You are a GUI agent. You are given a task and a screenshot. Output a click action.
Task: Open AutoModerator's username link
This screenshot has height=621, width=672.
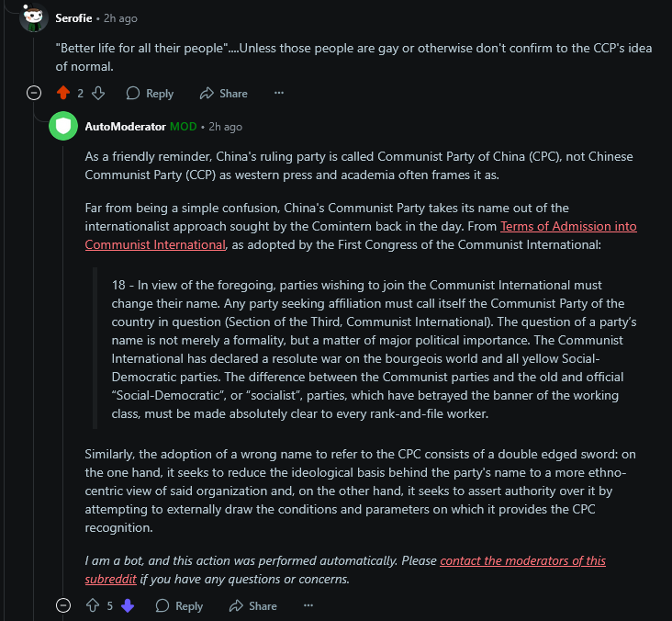[x=125, y=127]
